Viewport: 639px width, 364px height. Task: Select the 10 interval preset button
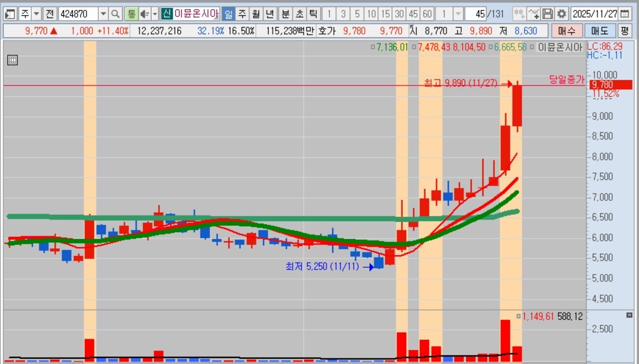click(372, 14)
